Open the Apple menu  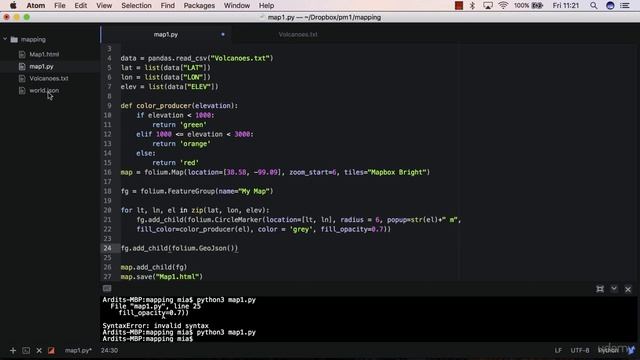[x=13, y=5]
